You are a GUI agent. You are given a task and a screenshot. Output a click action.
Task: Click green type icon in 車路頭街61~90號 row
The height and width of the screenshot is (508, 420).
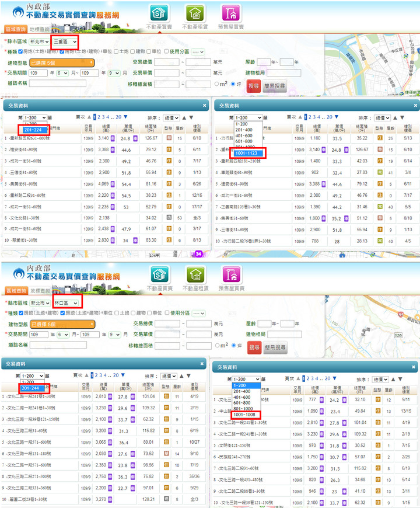click(x=380, y=172)
